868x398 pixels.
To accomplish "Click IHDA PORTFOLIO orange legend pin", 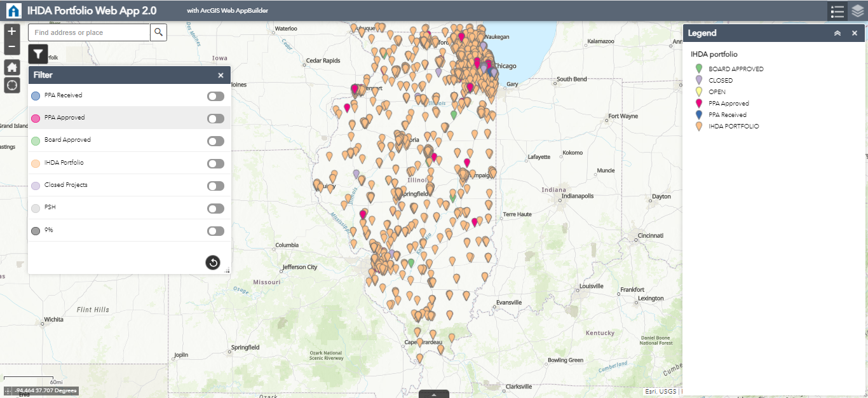I will click(699, 126).
